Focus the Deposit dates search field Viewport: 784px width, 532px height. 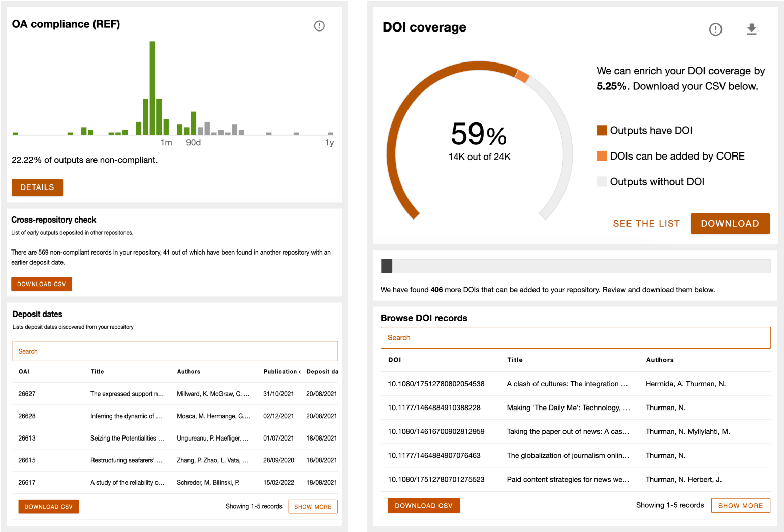point(175,351)
